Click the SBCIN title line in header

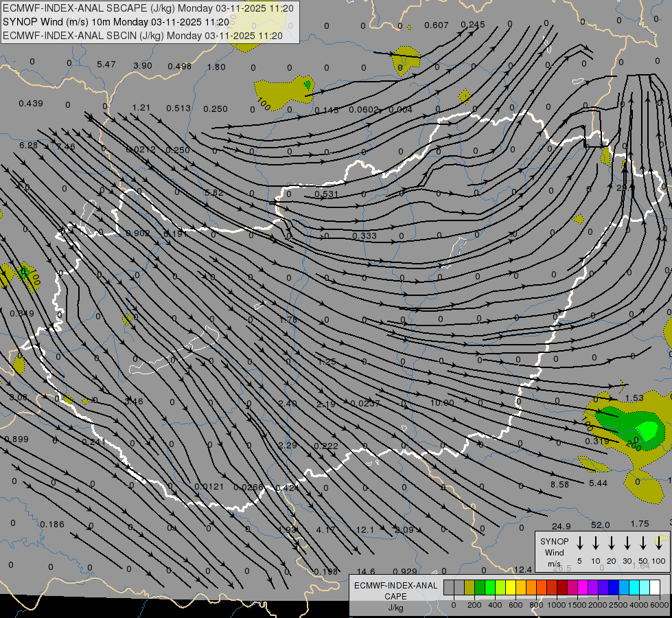tap(143, 36)
